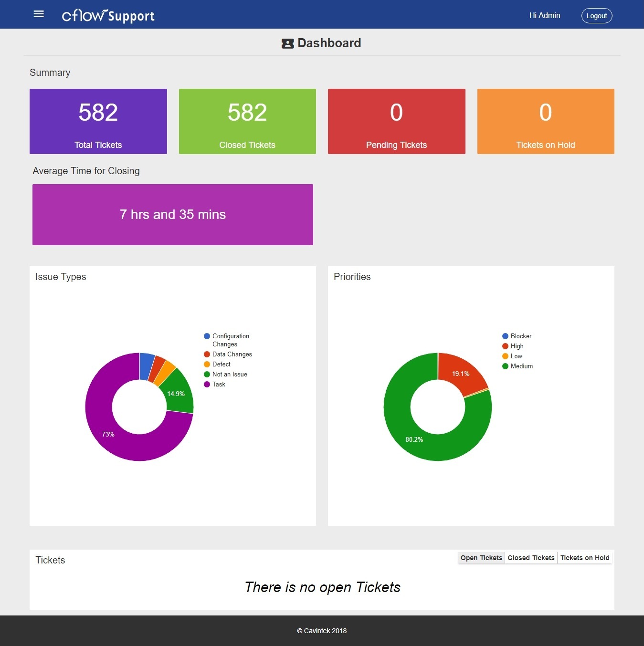Viewport: 644px width, 646px height.
Task: Switch to the Tickets on Hold tab
Action: pyautogui.click(x=585, y=558)
